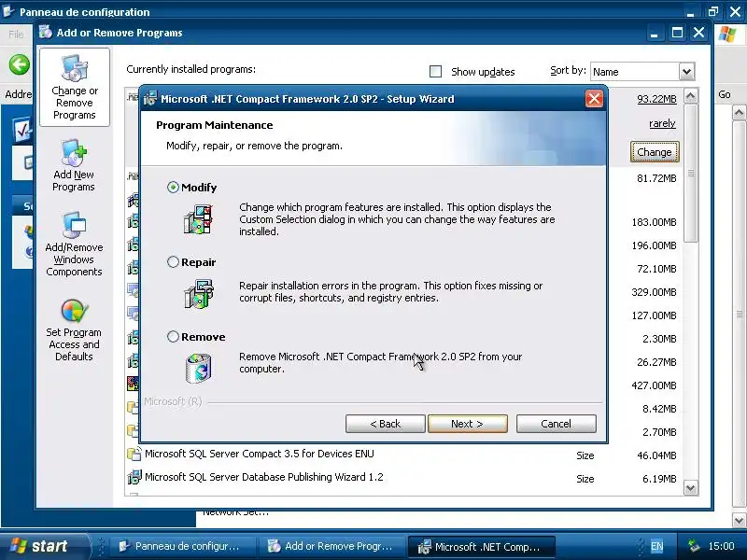Click the Database Publishing Wizard row icon
Viewport: 747px width, 560px height.
click(x=134, y=477)
